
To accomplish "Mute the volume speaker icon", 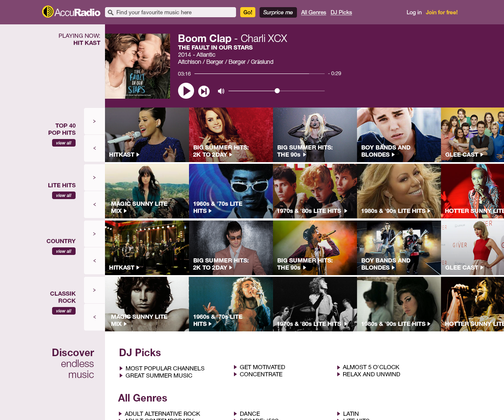I will [221, 91].
